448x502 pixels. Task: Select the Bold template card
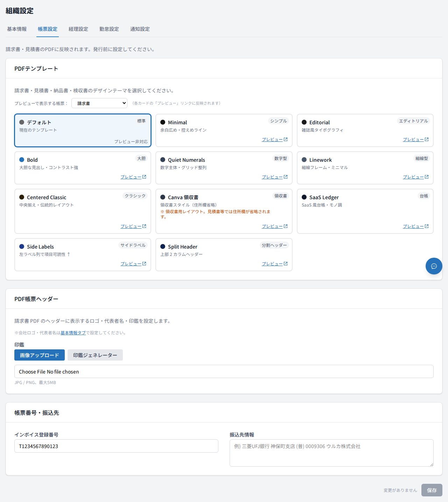(83, 168)
